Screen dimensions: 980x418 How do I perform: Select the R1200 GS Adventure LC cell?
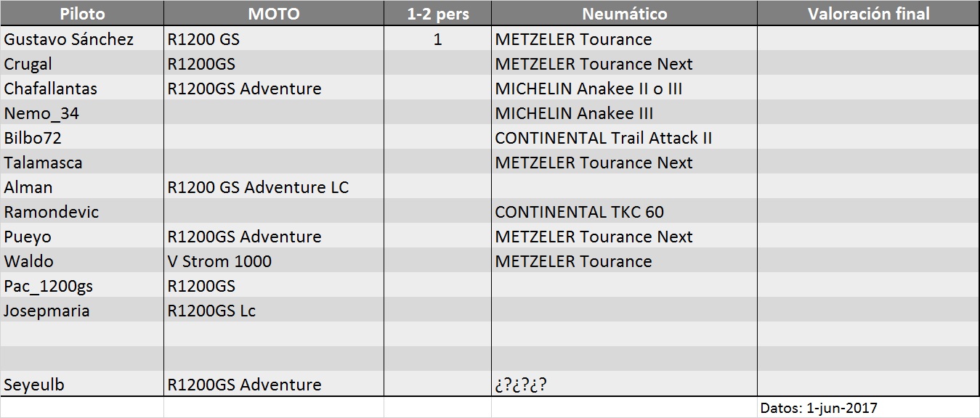coord(274,187)
